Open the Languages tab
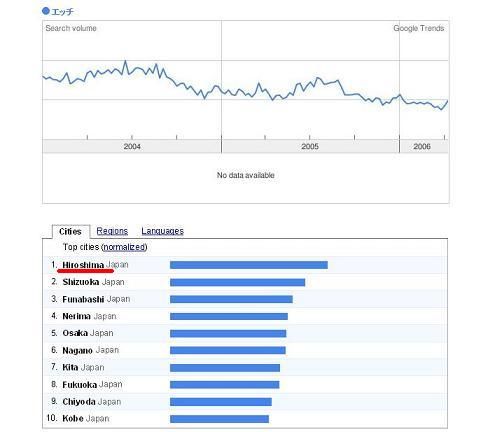502x432 pixels. click(162, 231)
